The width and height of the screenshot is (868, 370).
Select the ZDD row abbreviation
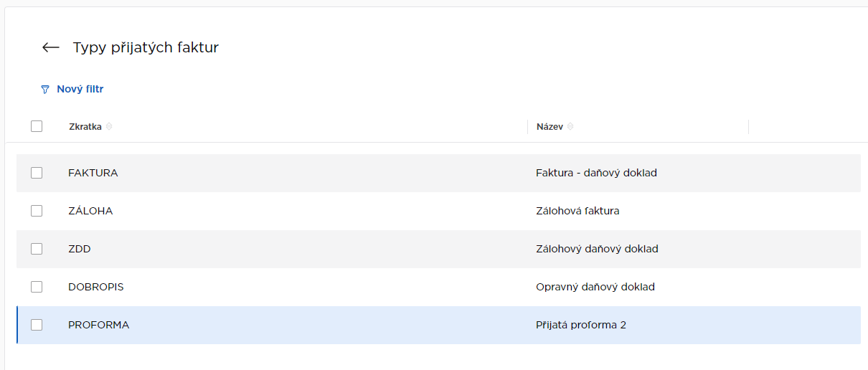coord(80,249)
